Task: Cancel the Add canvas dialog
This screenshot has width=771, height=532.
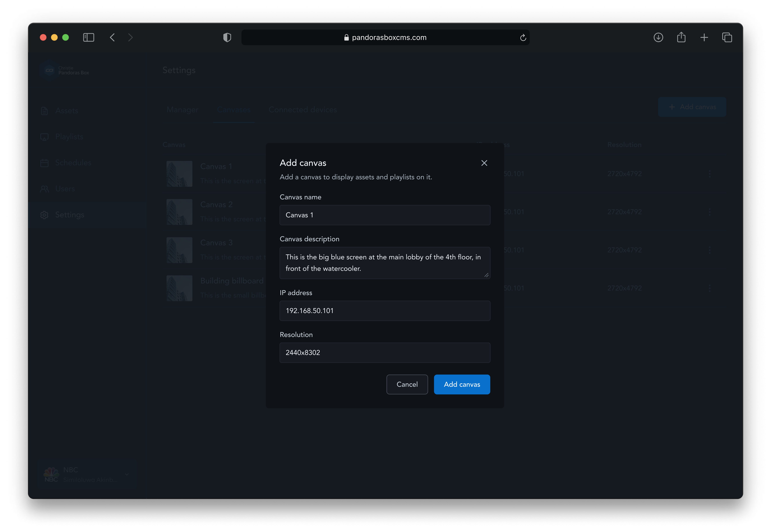Action: [407, 384]
